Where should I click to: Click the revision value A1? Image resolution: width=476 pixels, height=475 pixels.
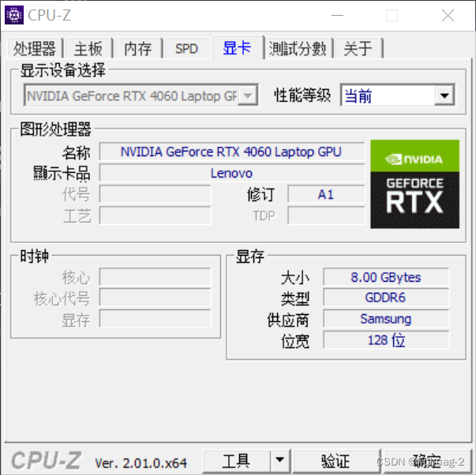tap(326, 194)
